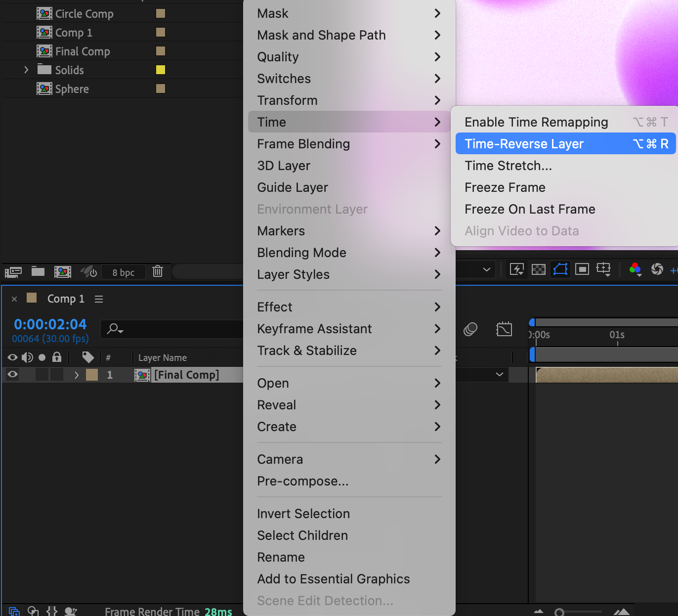Click the Circle Comp label color swatch

(x=161, y=13)
